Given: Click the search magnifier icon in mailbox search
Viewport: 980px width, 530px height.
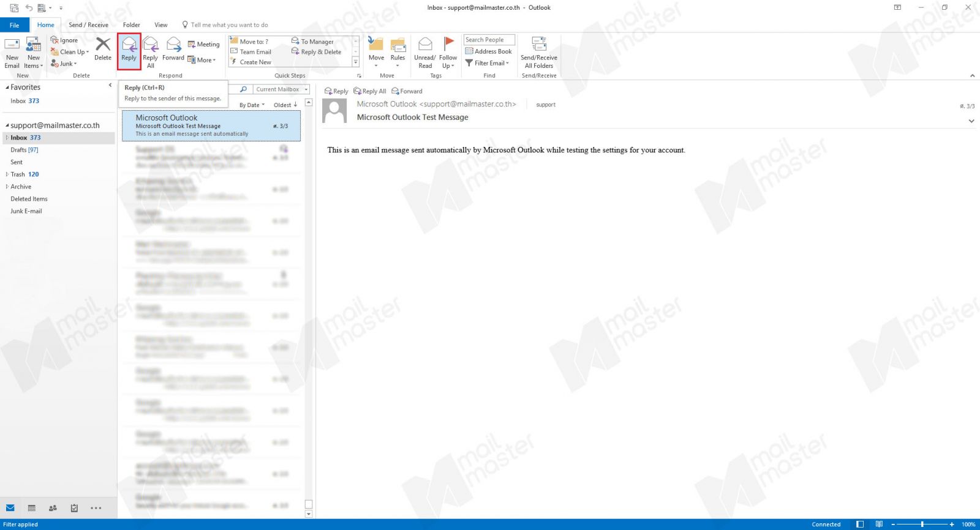Looking at the screenshot, I should (243, 89).
